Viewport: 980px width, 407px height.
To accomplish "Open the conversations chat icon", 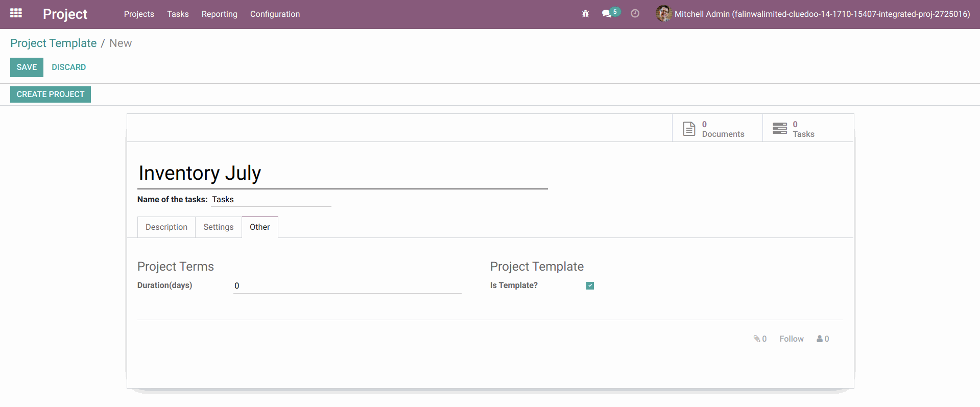I will click(x=606, y=14).
